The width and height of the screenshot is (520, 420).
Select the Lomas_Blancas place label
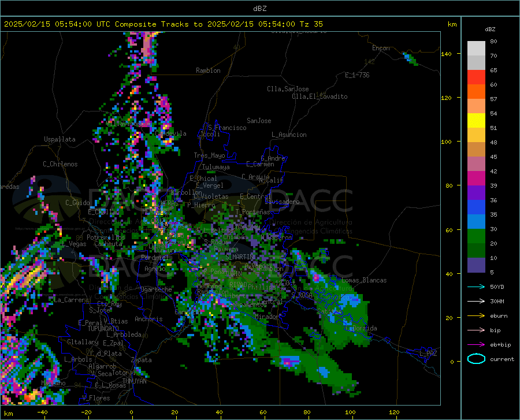tap(364, 280)
